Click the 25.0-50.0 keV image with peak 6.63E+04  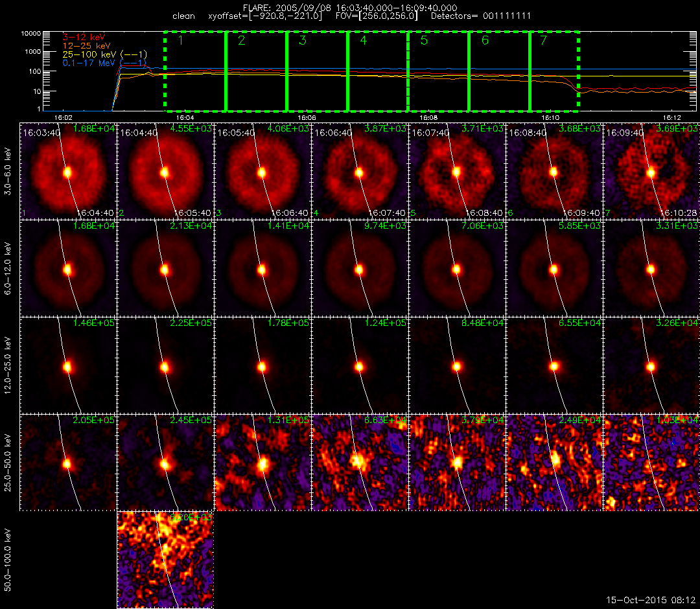coord(360,463)
